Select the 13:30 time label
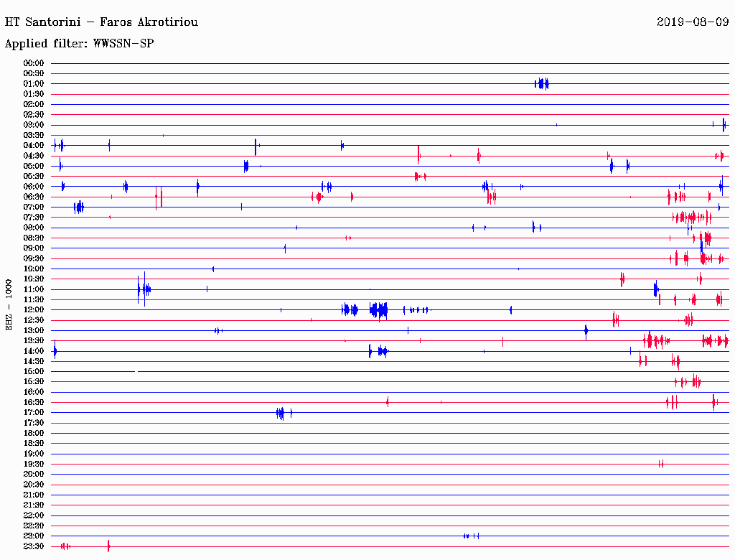Image resolution: width=735 pixels, height=560 pixels. 34,341
